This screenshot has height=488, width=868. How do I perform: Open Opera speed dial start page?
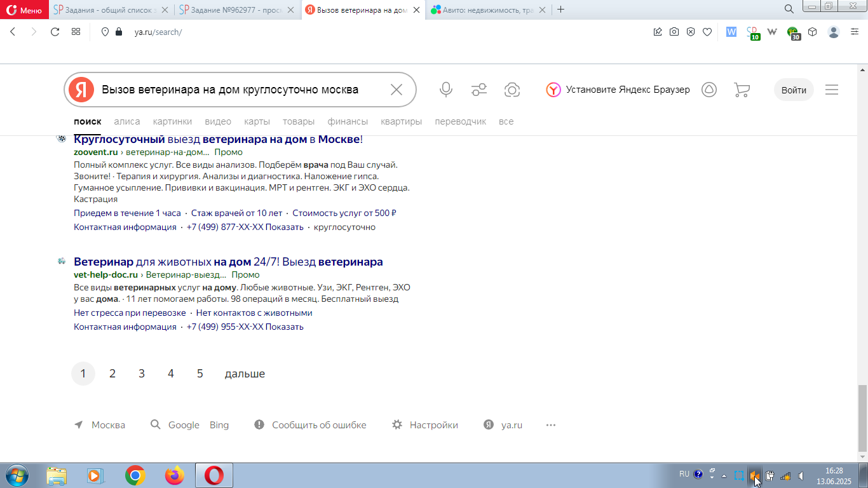click(x=76, y=32)
